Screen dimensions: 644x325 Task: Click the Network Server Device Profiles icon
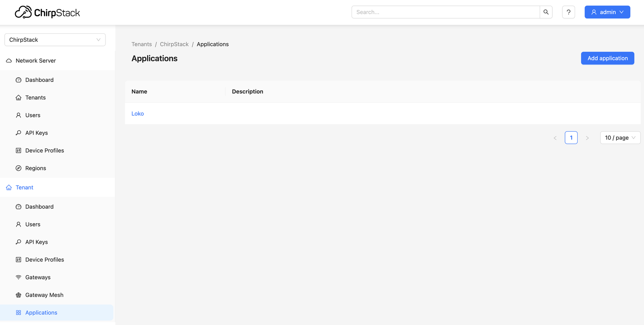[18, 150]
